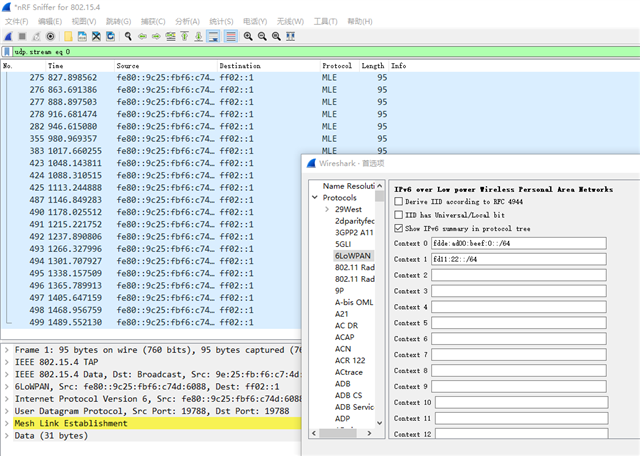The width and height of the screenshot is (640, 456).
Task: Expand the IEEE 802.15.4 Data row
Action: coord(7,374)
